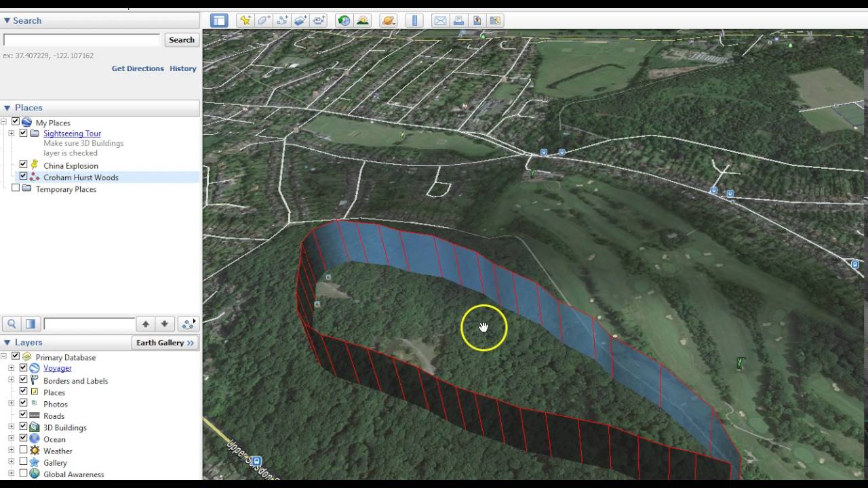Expand the Sightseeing Tour folder
Image resolution: width=868 pixels, height=488 pixels.
(x=12, y=134)
